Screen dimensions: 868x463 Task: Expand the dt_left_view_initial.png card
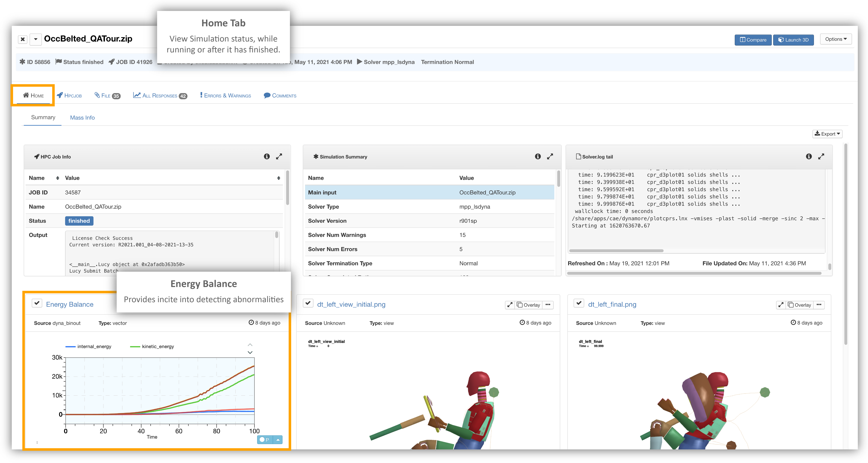tap(510, 305)
